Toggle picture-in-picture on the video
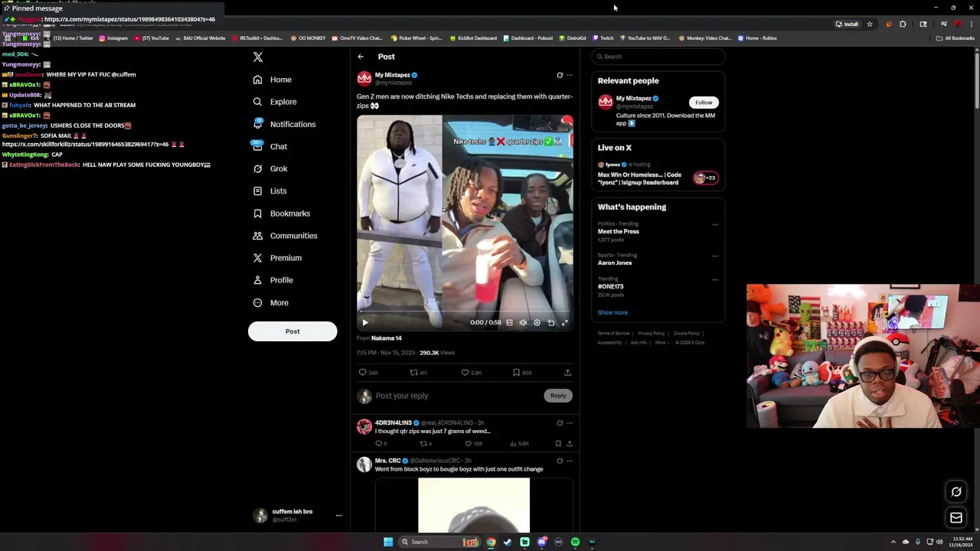The height and width of the screenshot is (551, 980). pyautogui.click(x=550, y=322)
